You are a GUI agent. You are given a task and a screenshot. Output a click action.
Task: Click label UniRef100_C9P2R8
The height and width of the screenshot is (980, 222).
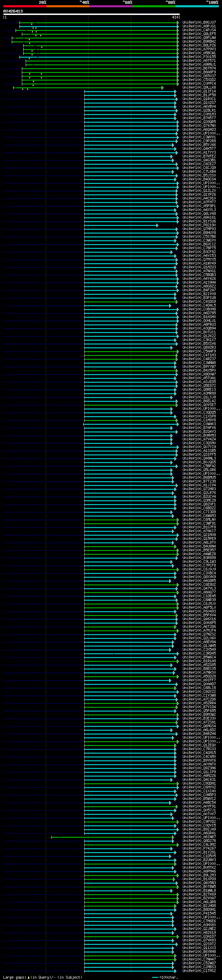point(199,141)
